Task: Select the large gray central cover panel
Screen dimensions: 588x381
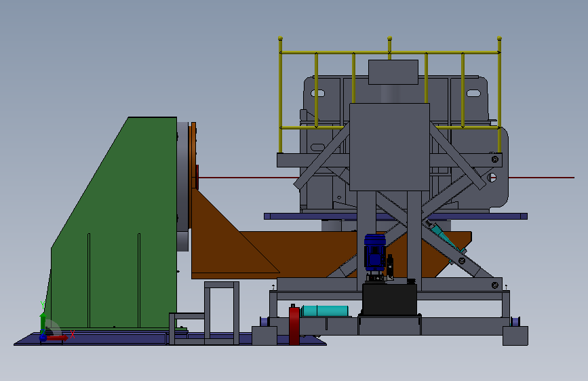Action: tap(389, 147)
